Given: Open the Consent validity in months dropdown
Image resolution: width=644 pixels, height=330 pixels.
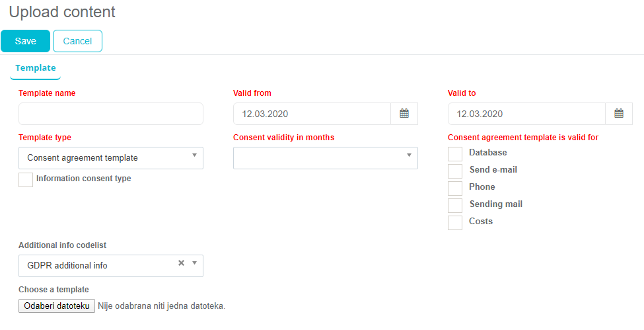Looking at the screenshot, I should (325, 158).
